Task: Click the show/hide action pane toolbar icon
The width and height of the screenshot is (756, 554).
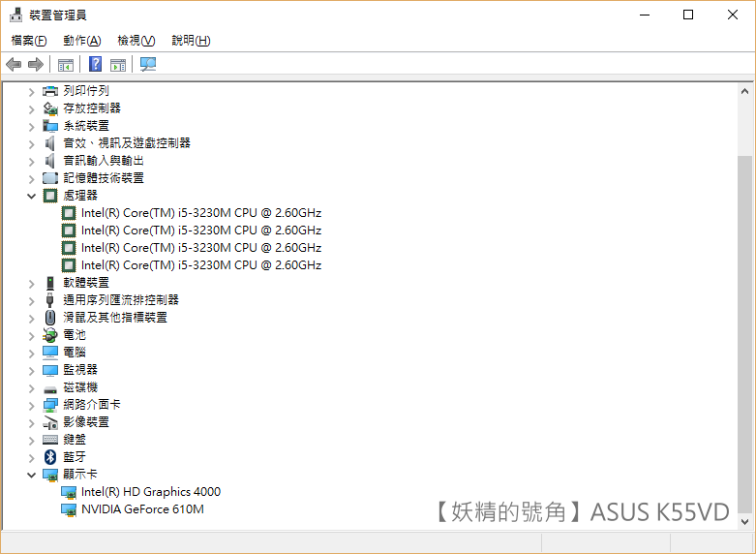Action: tap(118, 64)
